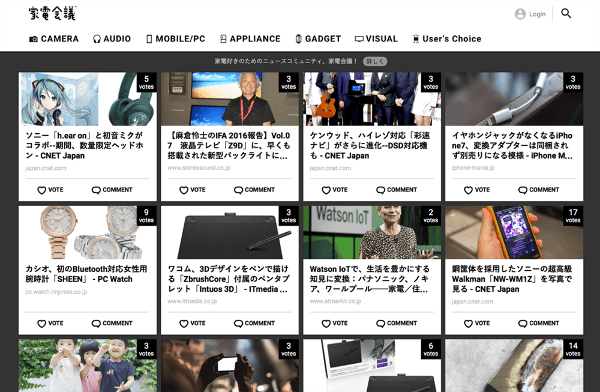Click the 9 votes badge
Screen dimensions: 600x392
pos(147,216)
